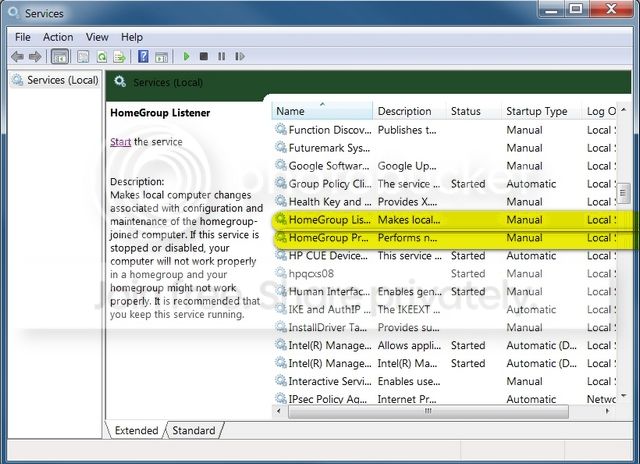Viewport: 640px width, 464px height.
Task: Open the Help menu
Action: [x=132, y=37]
